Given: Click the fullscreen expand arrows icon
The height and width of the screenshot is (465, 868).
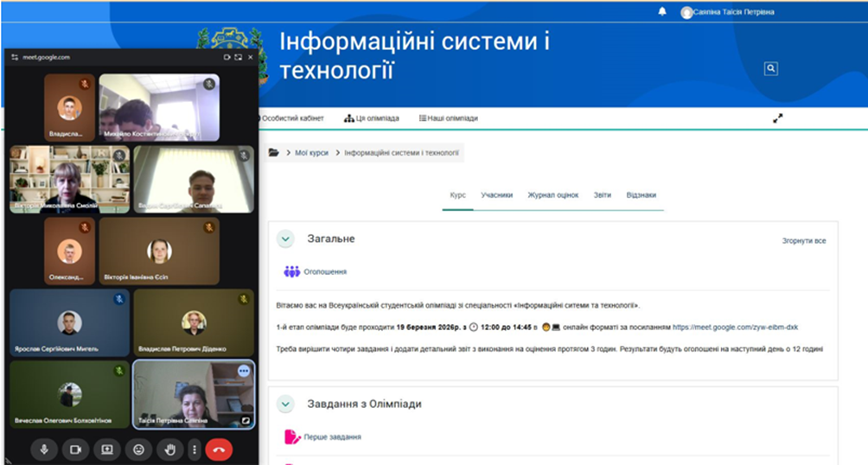Looking at the screenshot, I should (777, 118).
